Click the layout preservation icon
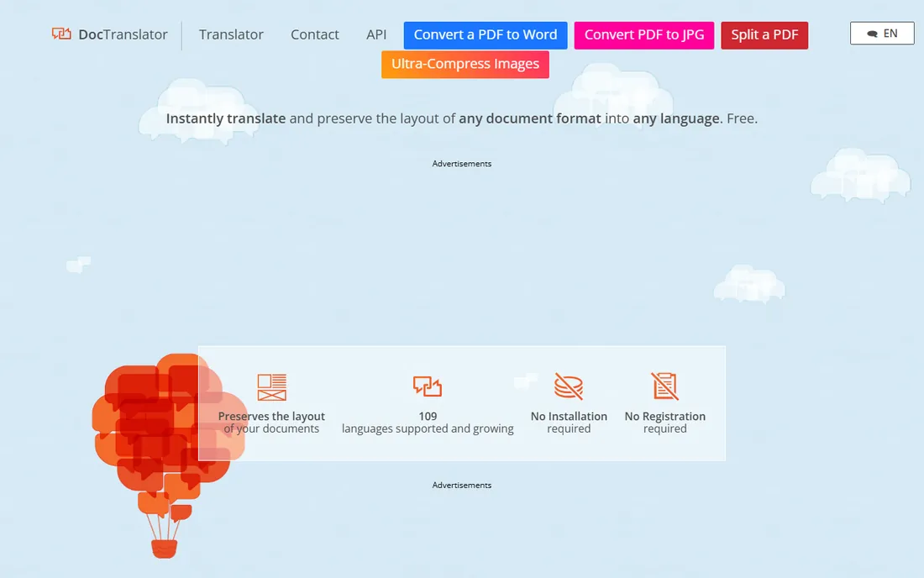Image resolution: width=924 pixels, height=578 pixels. (271, 387)
